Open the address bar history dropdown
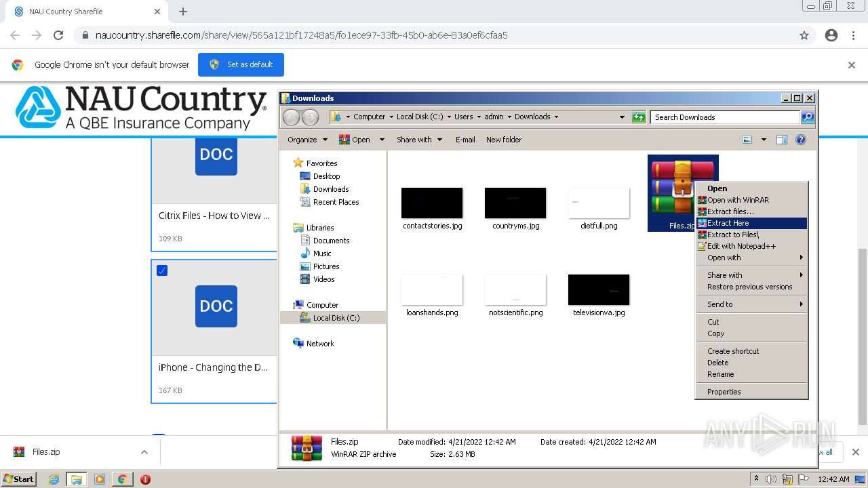Viewport: 868px width, 488px height. click(x=622, y=117)
